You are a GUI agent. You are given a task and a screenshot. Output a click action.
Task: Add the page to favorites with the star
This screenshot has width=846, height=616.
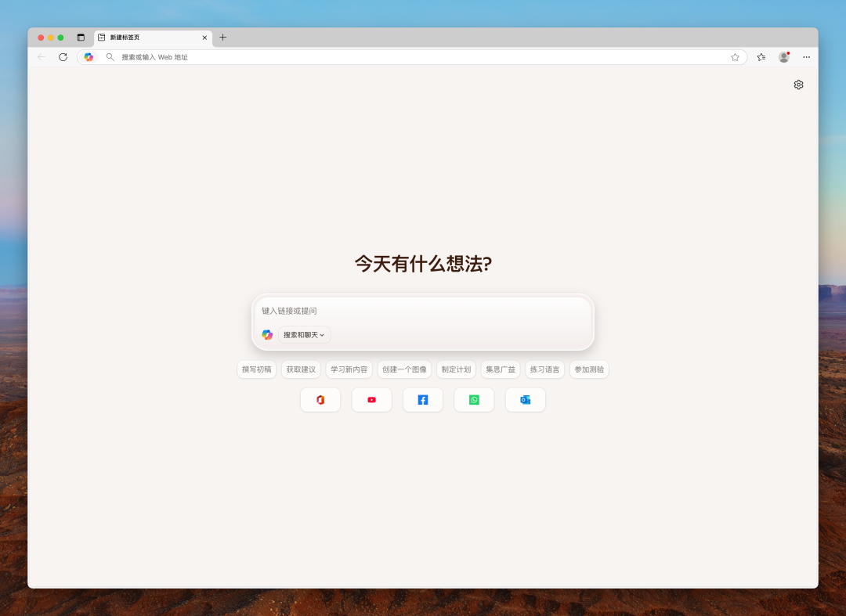pyautogui.click(x=735, y=56)
